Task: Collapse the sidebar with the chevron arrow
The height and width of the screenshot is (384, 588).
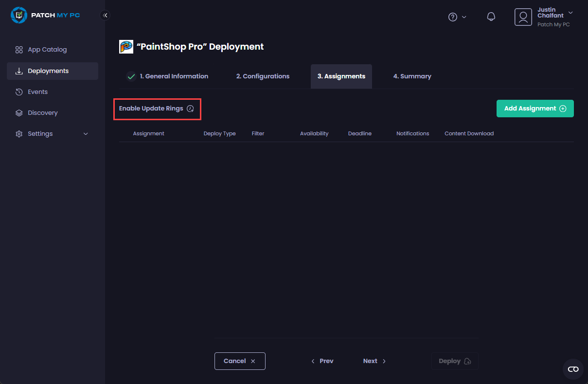Action: pos(105,15)
